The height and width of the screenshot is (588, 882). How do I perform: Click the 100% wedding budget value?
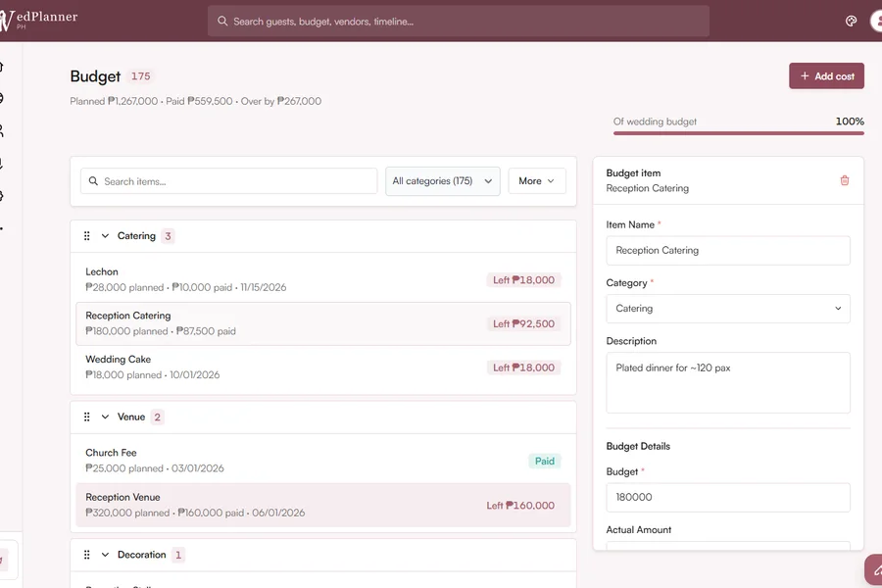click(x=850, y=121)
